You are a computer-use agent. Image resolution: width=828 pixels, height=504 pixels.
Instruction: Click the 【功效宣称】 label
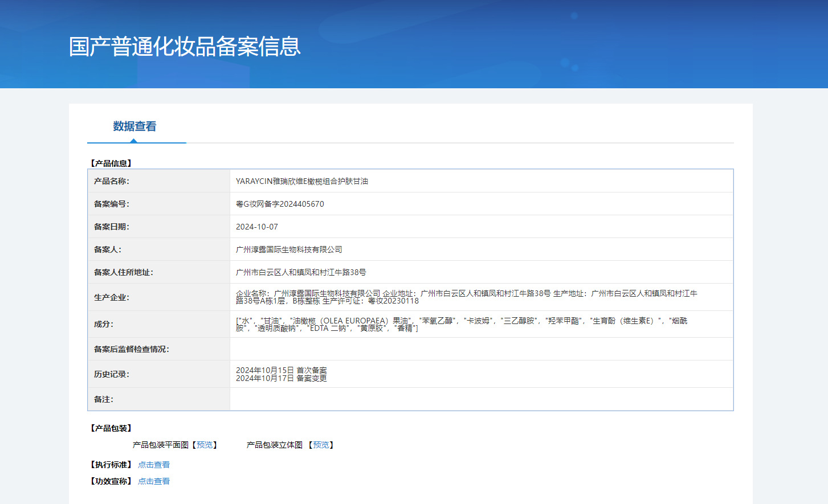[111, 481]
